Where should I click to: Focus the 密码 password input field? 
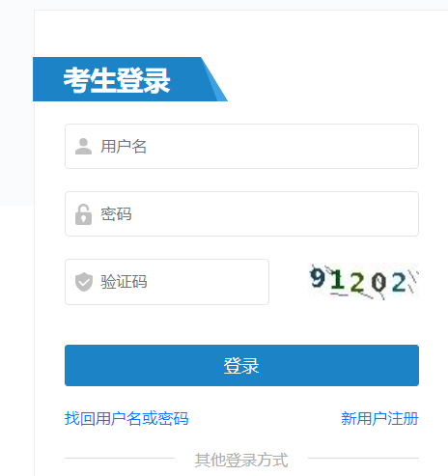pyautogui.click(x=241, y=213)
